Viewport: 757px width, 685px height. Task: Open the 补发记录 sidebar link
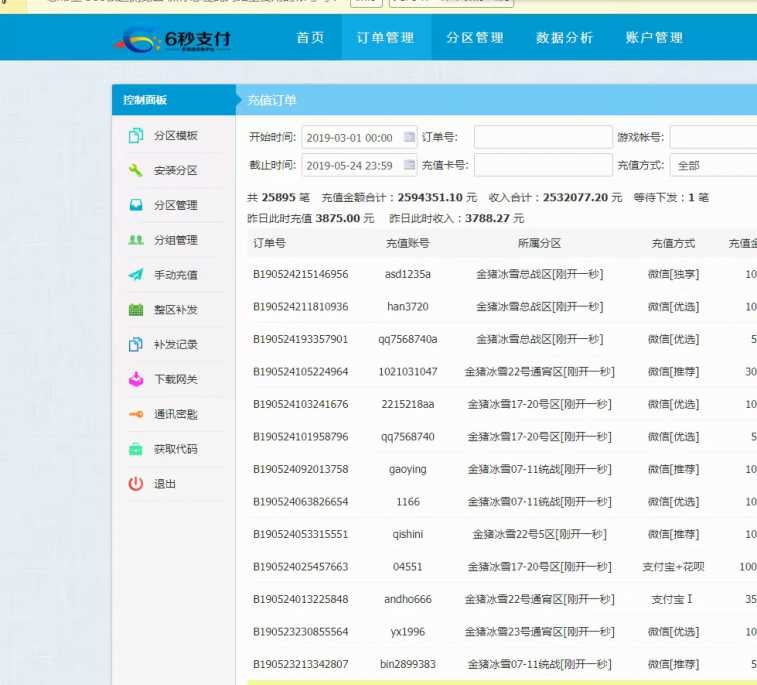click(175, 345)
